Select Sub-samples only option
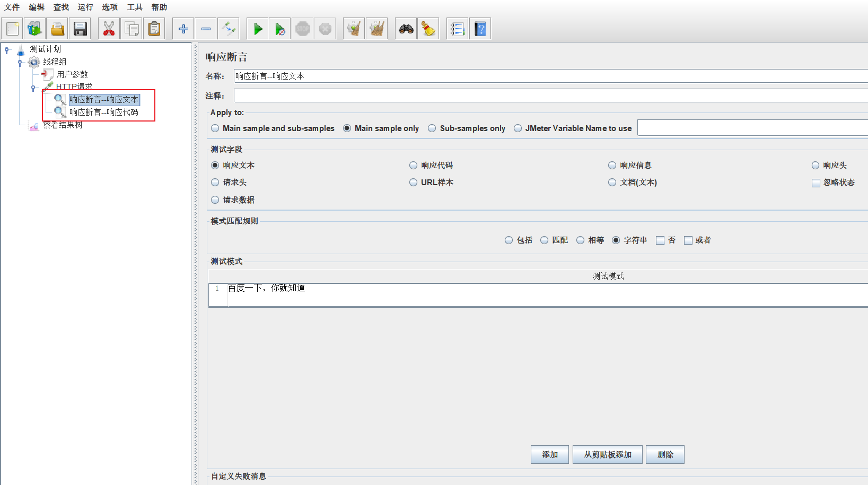Screen dimensions: 868x485 coord(467,128)
